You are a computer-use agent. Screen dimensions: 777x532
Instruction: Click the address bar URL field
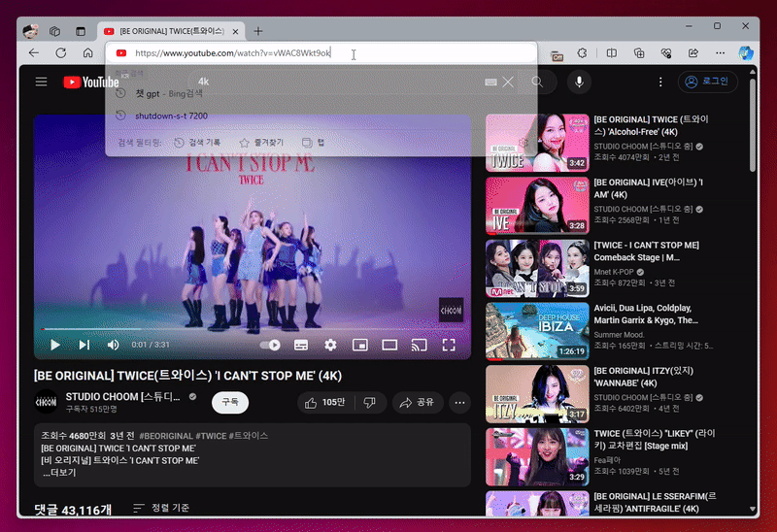click(321, 53)
